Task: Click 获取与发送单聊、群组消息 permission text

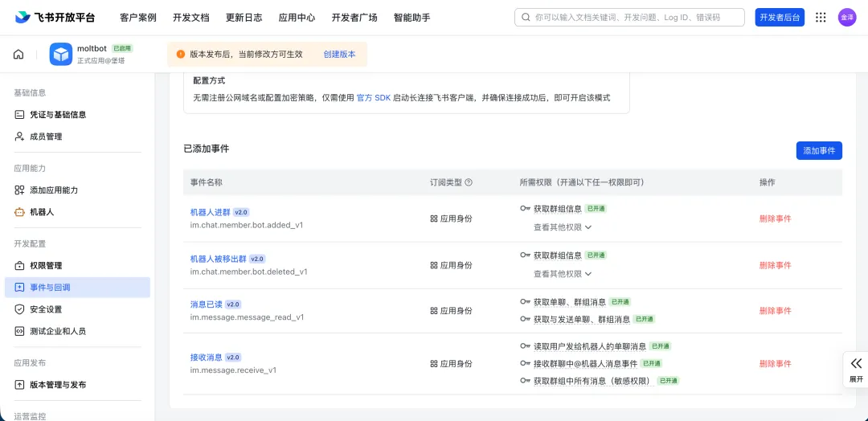Action: 582,319
